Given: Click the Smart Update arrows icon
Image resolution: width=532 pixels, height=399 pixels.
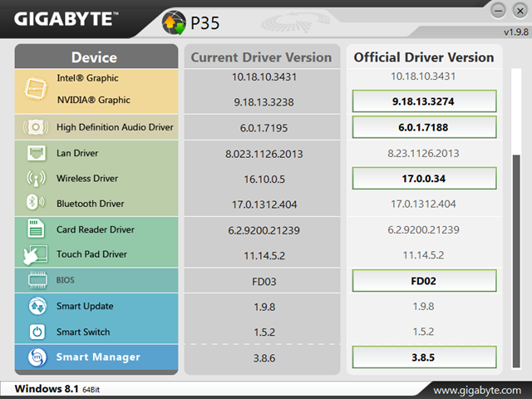Looking at the screenshot, I should click(37, 306).
